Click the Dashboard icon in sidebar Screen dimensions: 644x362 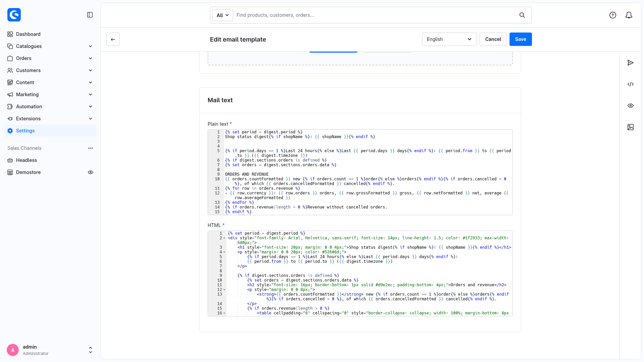click(x=10, y=34)
